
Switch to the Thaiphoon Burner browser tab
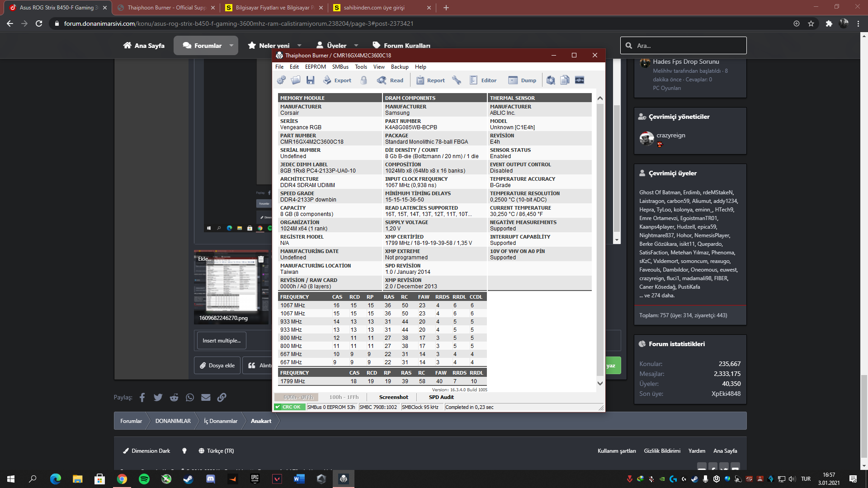click(x=166, y=8)
